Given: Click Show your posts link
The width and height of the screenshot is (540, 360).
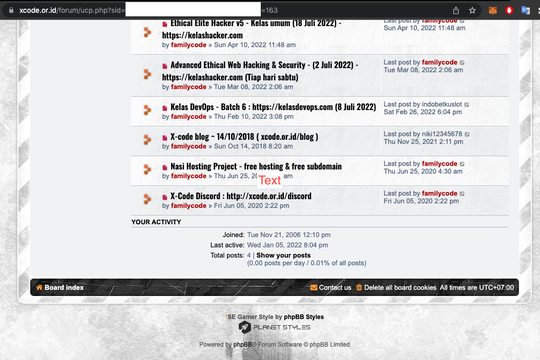Looking at the screenshot, I should 283,255.
